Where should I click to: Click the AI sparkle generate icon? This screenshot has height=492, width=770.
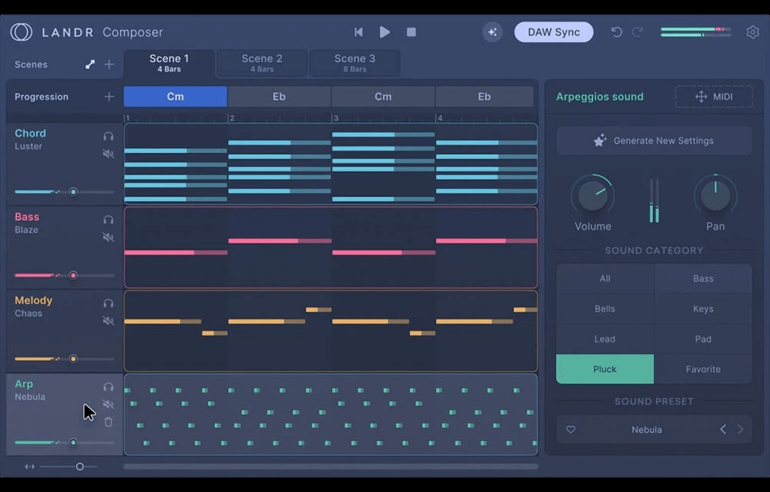(x=492, y=32)
